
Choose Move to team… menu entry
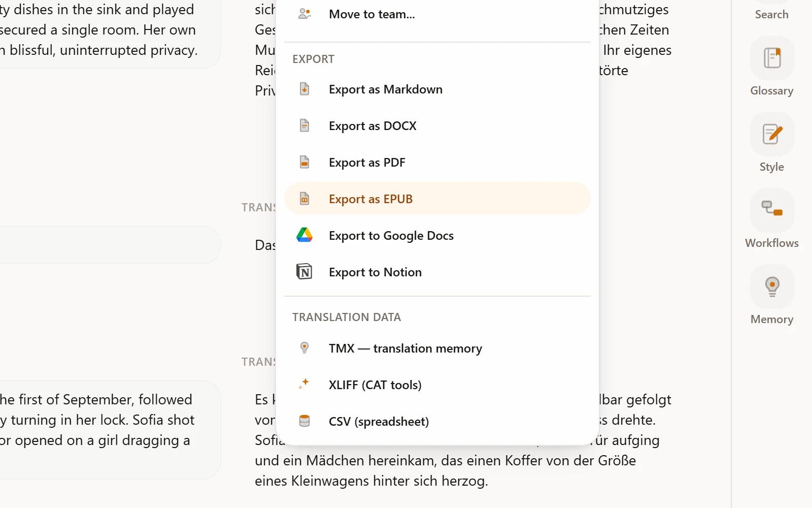[x=437, y=14]
